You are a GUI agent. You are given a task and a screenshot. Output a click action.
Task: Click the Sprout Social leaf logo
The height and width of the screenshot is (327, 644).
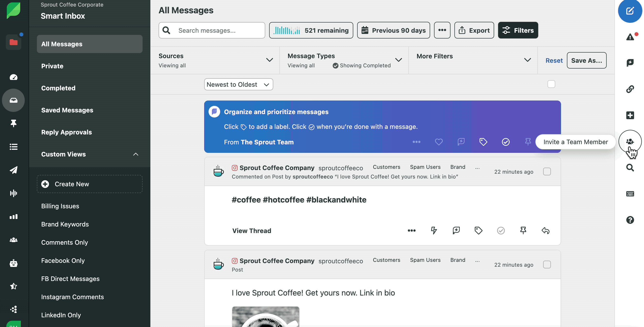click(x=14, y=10)
